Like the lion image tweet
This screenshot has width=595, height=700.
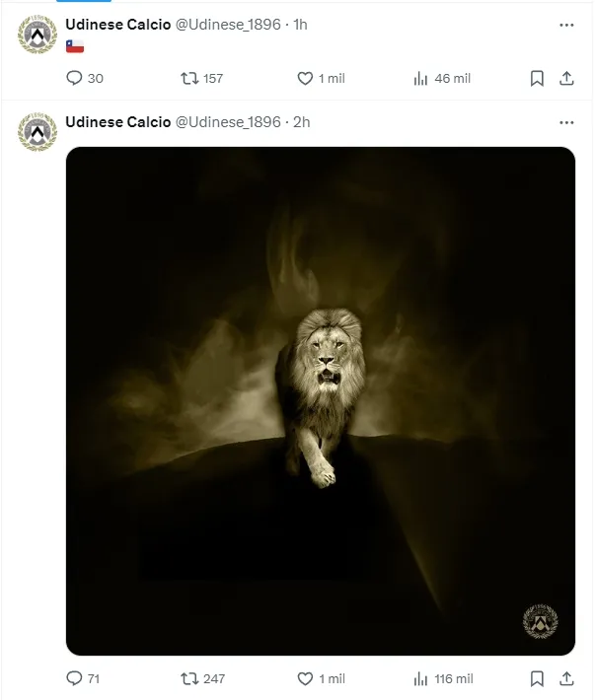click(x=306, y=678)
